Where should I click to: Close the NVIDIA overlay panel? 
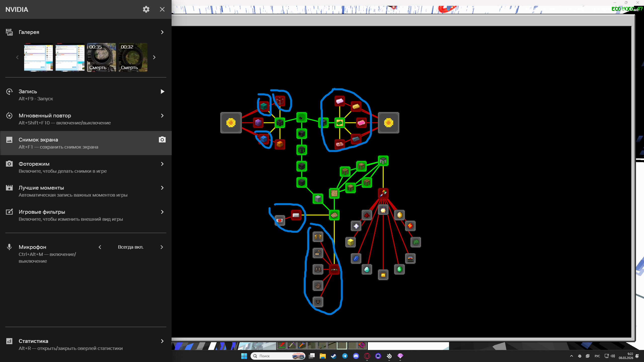pyautogui.click(x=162, y=10)
